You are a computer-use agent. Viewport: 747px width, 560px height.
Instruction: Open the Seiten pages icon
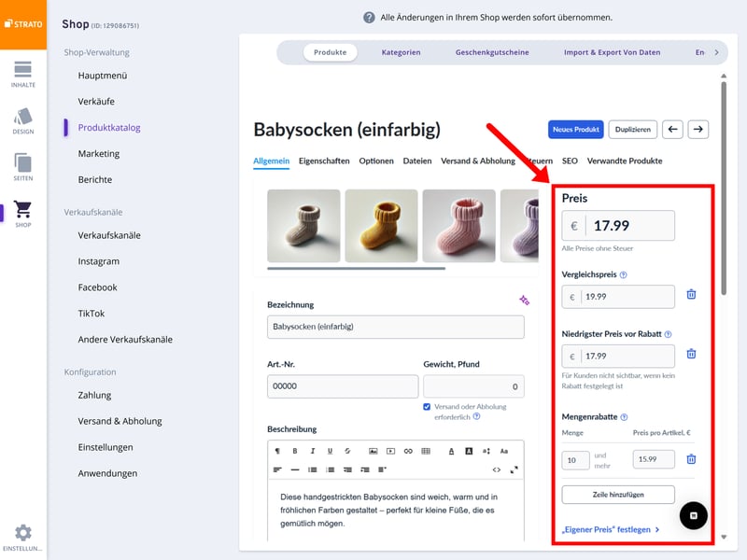click(x=22, y=168)
